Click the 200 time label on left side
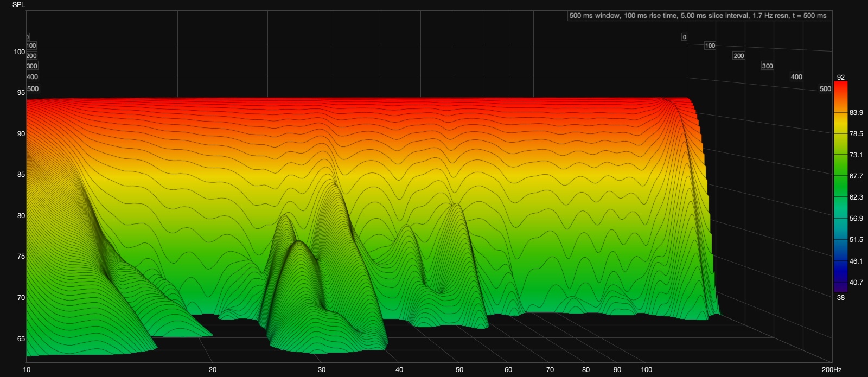Image resolution: width=868 pixels, height=377 pixels. [x=31, y=56]
